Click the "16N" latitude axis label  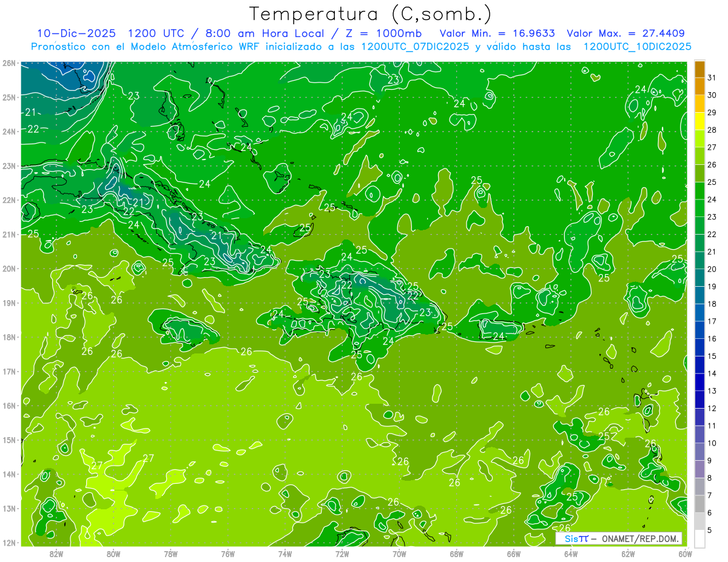[x=8, y=406]
